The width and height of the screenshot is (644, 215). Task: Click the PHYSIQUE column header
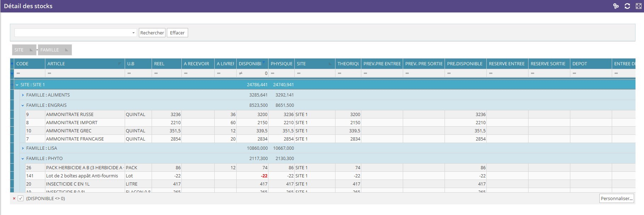[281, 64]
